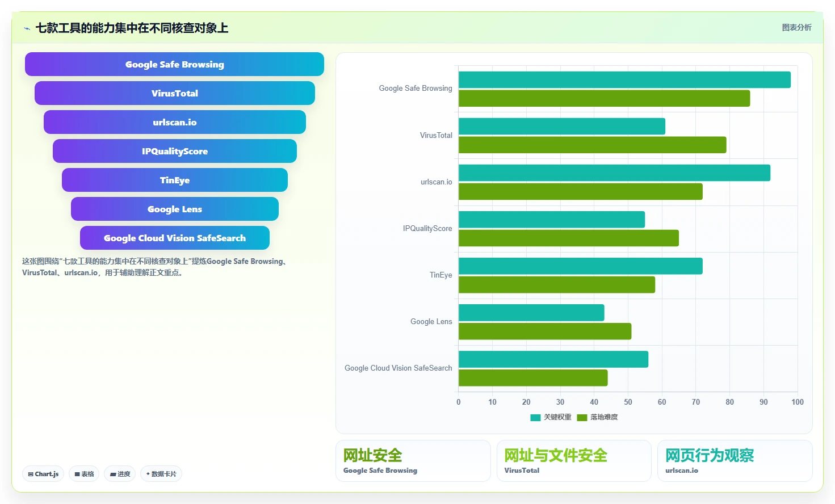The image size is (835, 504).
Task: Click the description paragraph below the funnel
Action: 156,267
